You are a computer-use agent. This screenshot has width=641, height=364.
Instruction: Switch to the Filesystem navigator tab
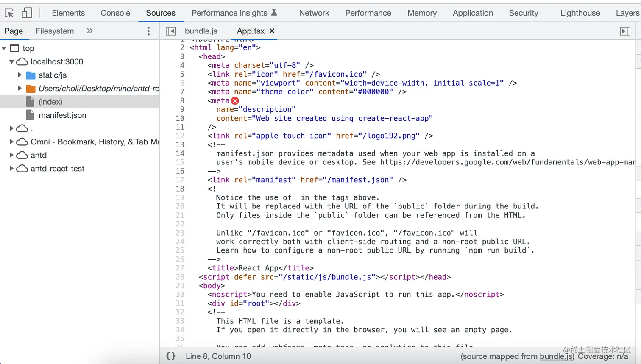[55, 31]
